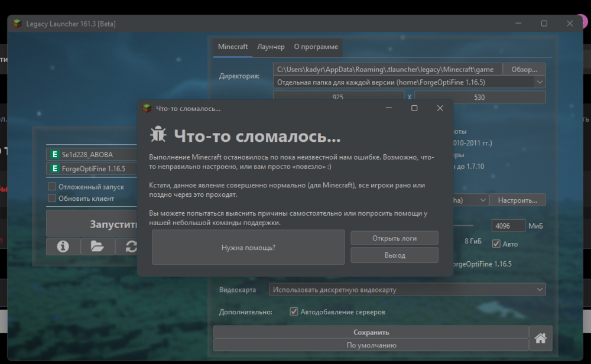Click the 4096 МиБ memory field
This screenshot has height=364, width=591.
(x=508, y=226)
